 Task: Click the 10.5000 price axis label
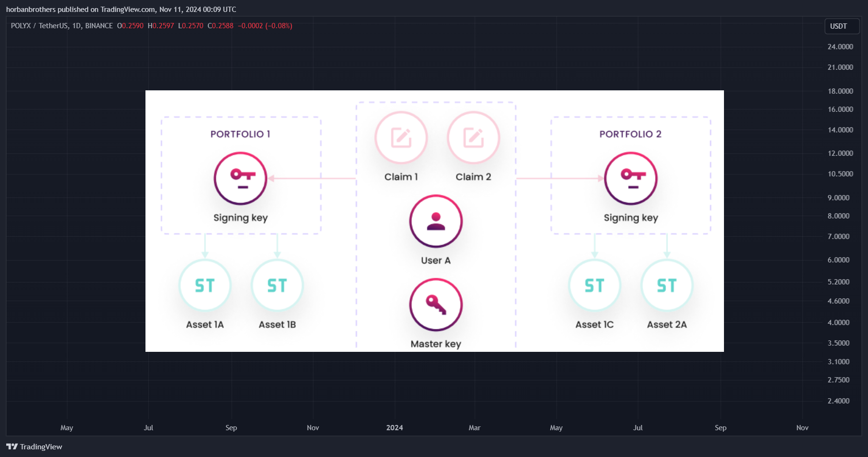click(x=840, y=174)
